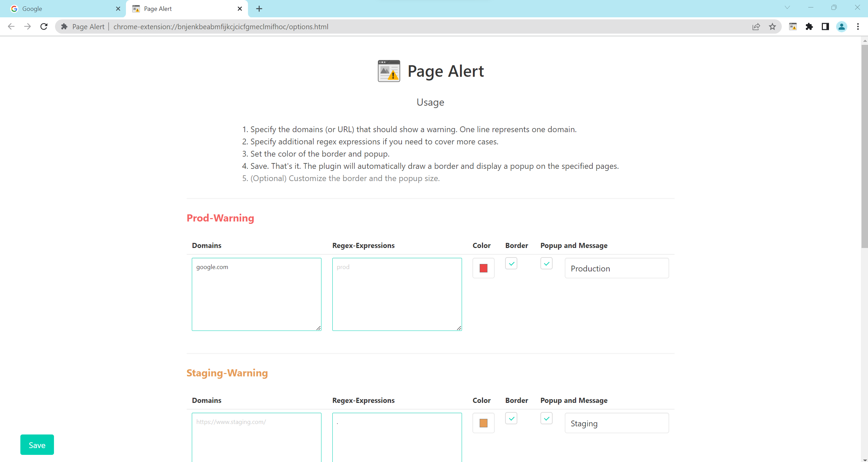Image resolution: width=868 pixels, height=462 pixels.
Task: Click the Page Alert logo image
Action: pyautogui.click(x=389, y=71)
